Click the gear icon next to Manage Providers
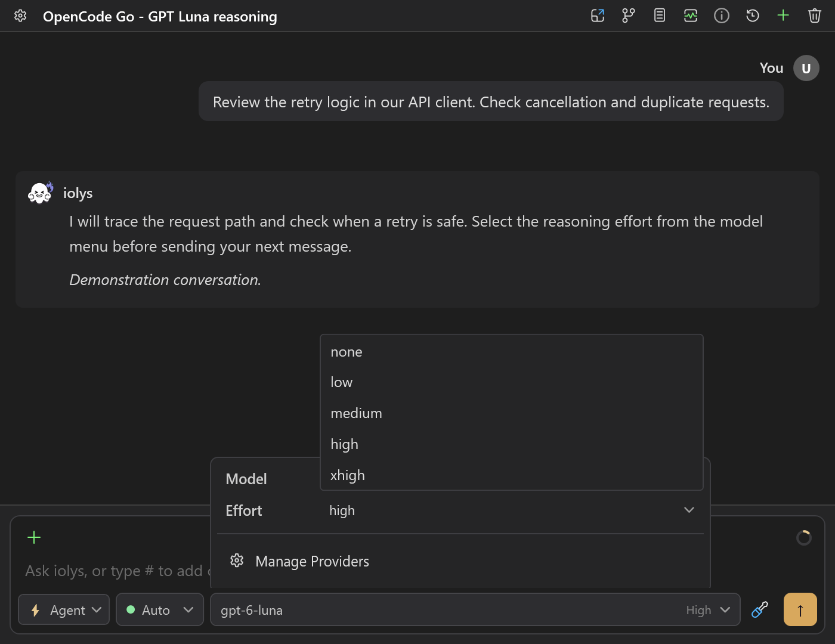This screenshot has width=835, height=644. 237,561
